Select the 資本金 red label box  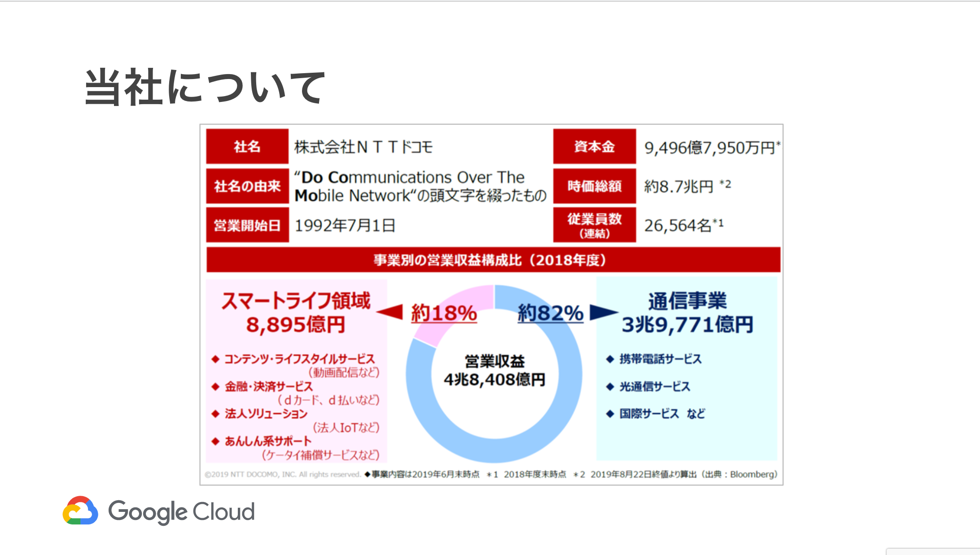(x=594, y=146)
